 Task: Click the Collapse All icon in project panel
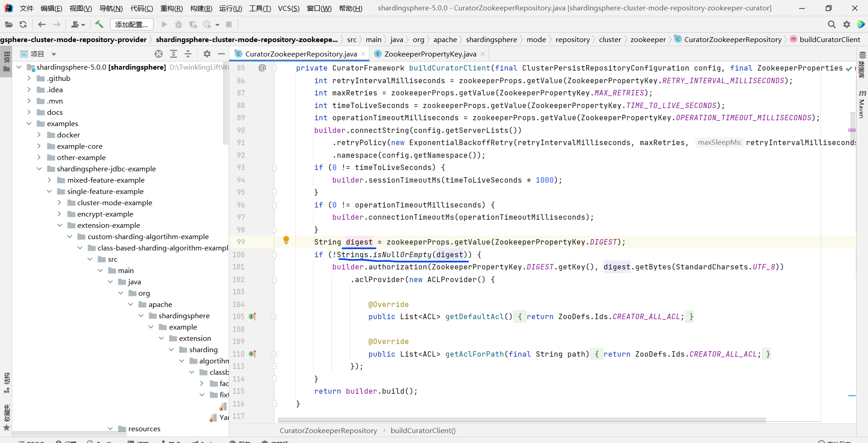click(188, 54)
